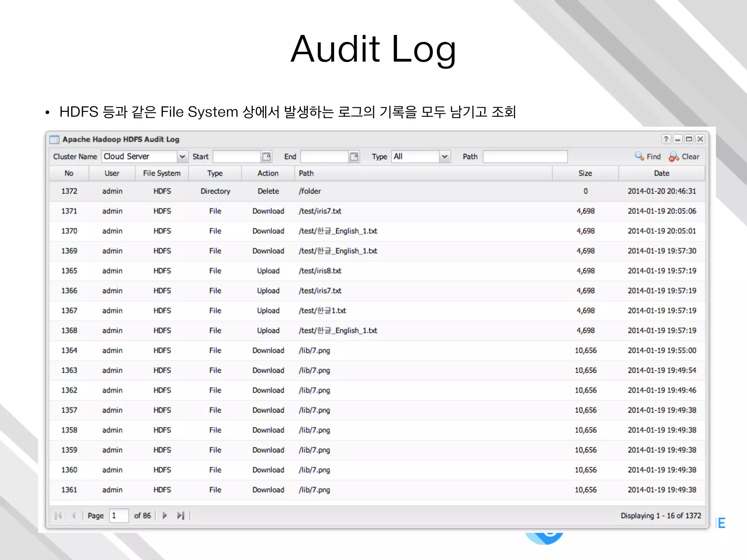Click the Start date text field
Viewport: 747px width, 560px height.
(x=237, y=156)
